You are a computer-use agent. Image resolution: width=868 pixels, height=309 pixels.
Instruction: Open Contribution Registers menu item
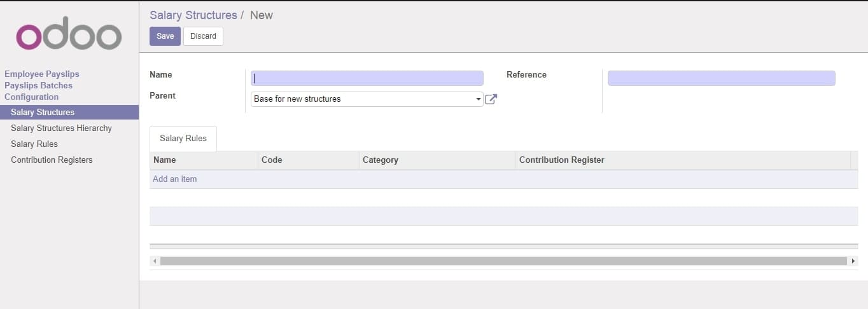pyautogui.click(x=52, y=160)
